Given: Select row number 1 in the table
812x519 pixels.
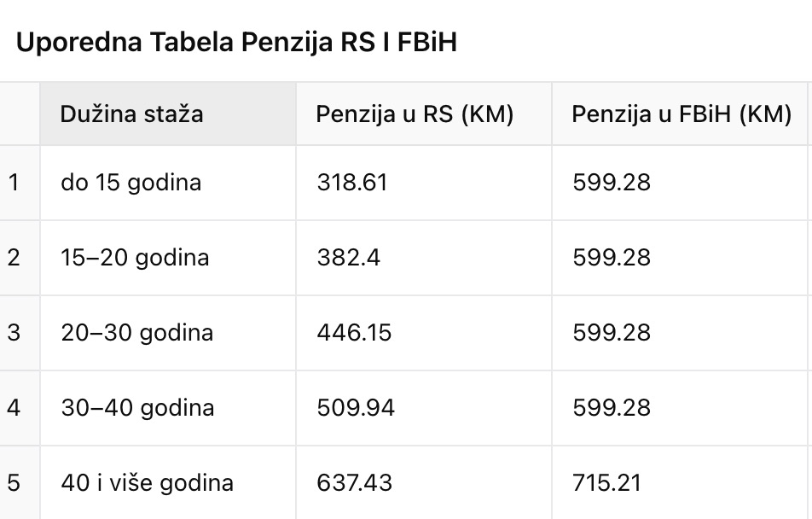Looking at the screenshot, I should coord(14,183).
